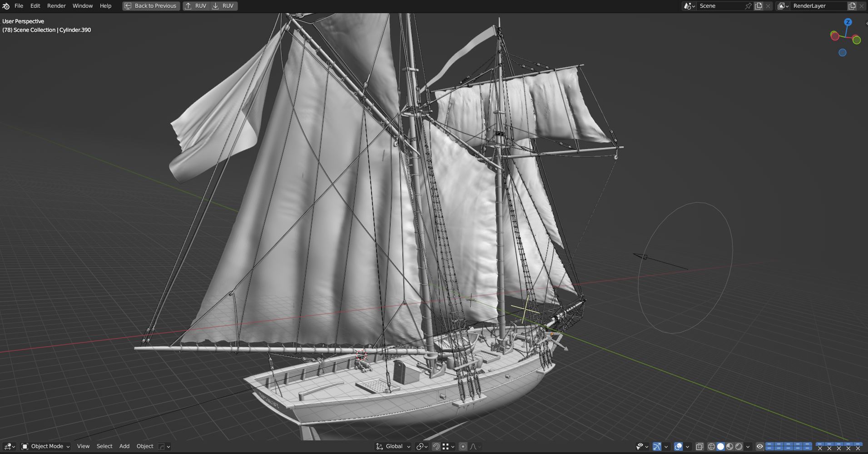
Task: Pin the Scene with the pin icon
Action: (x=748, y=6)
